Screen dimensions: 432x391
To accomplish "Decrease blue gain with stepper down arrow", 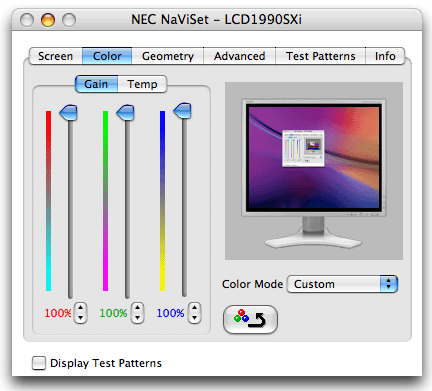I will pyautogui.click(x=194, y=318).
